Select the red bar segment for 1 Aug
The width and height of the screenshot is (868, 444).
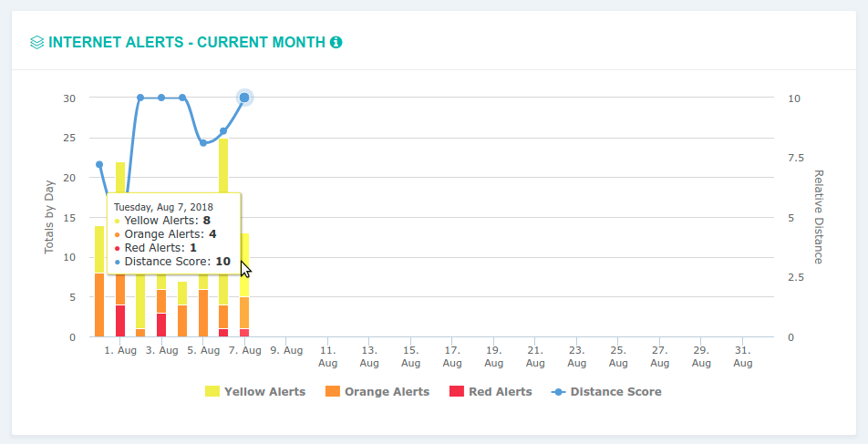click(x=120, y=321)
